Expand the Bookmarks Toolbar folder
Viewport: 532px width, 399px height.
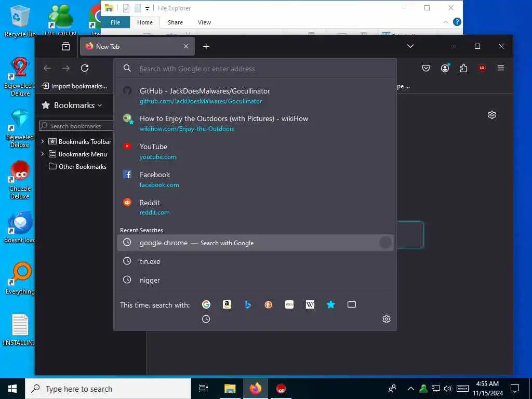tap(43, 141)
